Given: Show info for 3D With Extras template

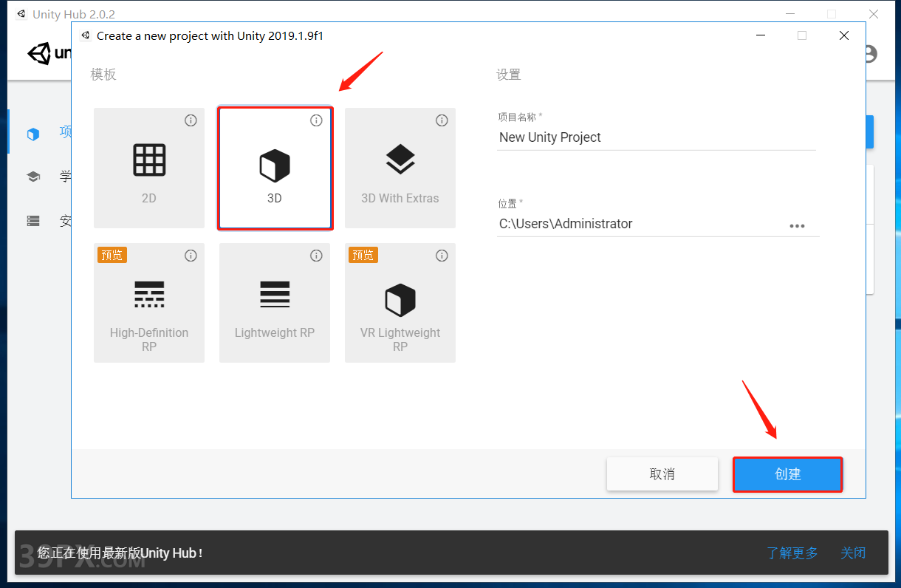Looking at the screenshot, I should tap(442, 120).
